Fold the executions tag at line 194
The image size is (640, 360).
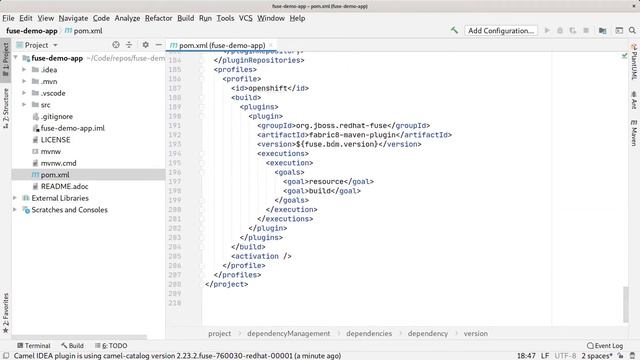point(201,153)
